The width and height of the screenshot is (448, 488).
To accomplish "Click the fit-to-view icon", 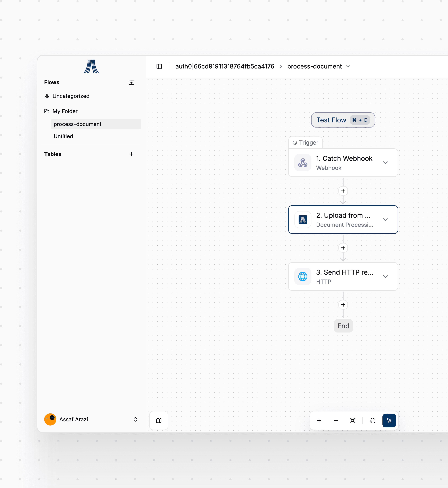I will (x=352, y=421).
